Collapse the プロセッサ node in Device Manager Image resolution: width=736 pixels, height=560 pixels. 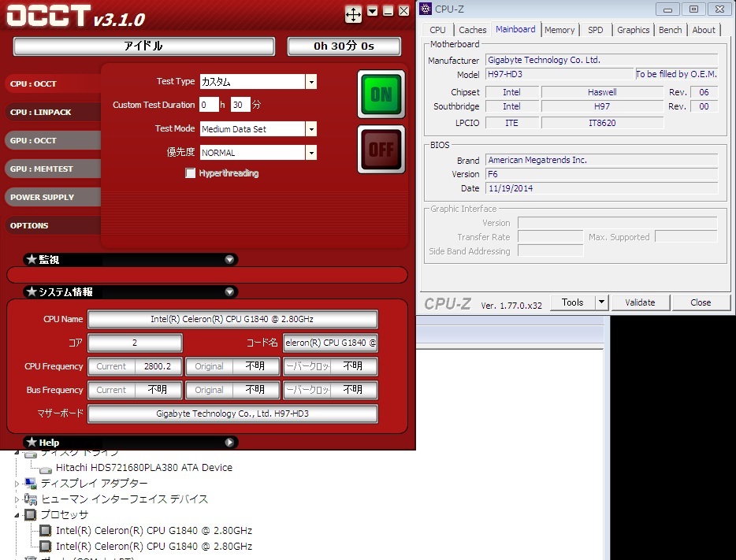17,515
